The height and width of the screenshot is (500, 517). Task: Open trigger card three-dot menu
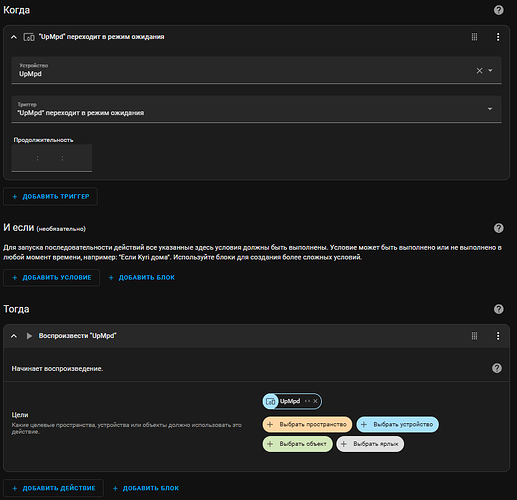point(498,37)
